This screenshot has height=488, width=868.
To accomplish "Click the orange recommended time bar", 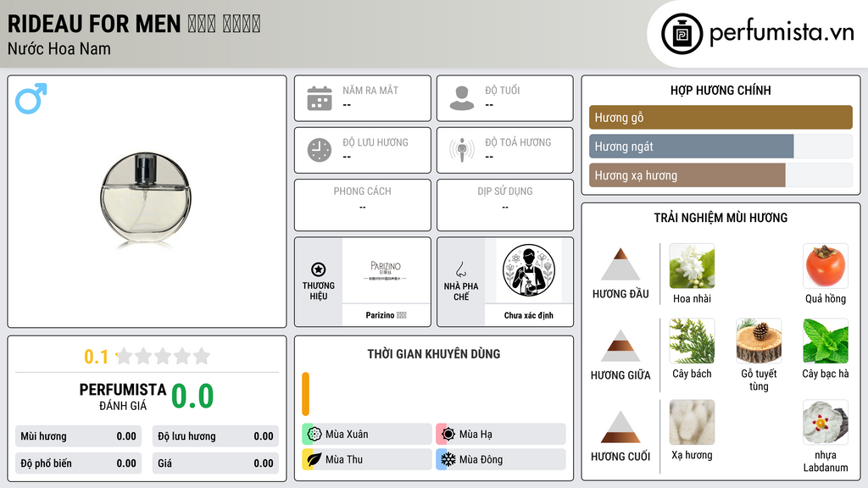I will pos(305,394).
